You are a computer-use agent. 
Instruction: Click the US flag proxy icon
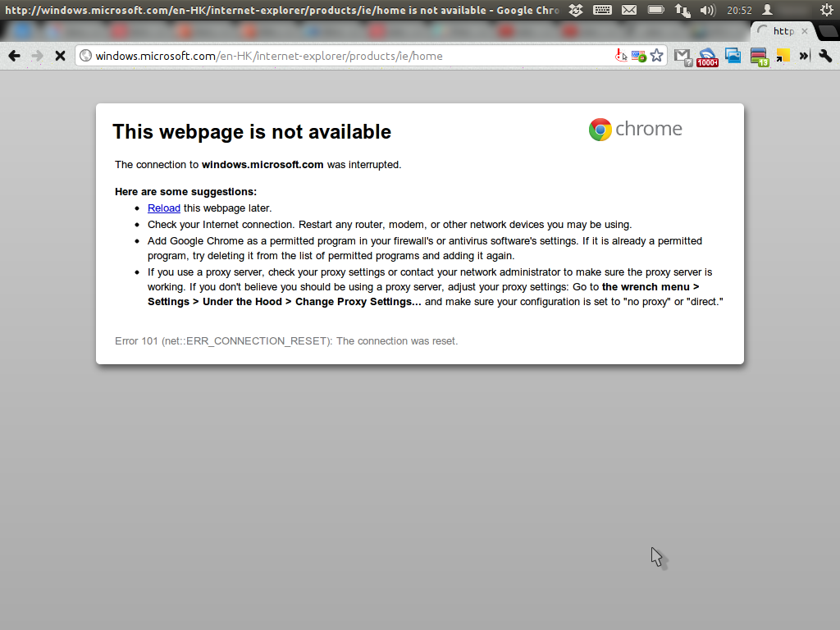pos(638,56)
